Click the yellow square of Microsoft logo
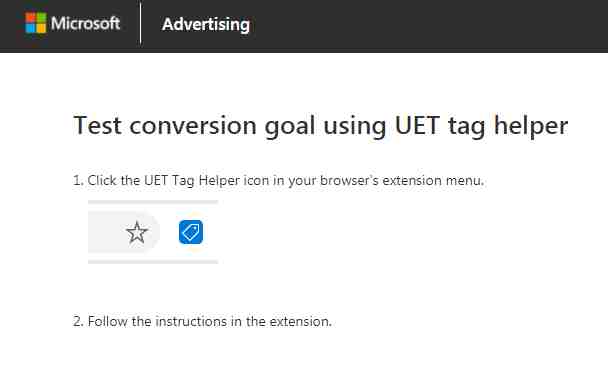Viewport: 608px width, 380px height. pos(41,28)
